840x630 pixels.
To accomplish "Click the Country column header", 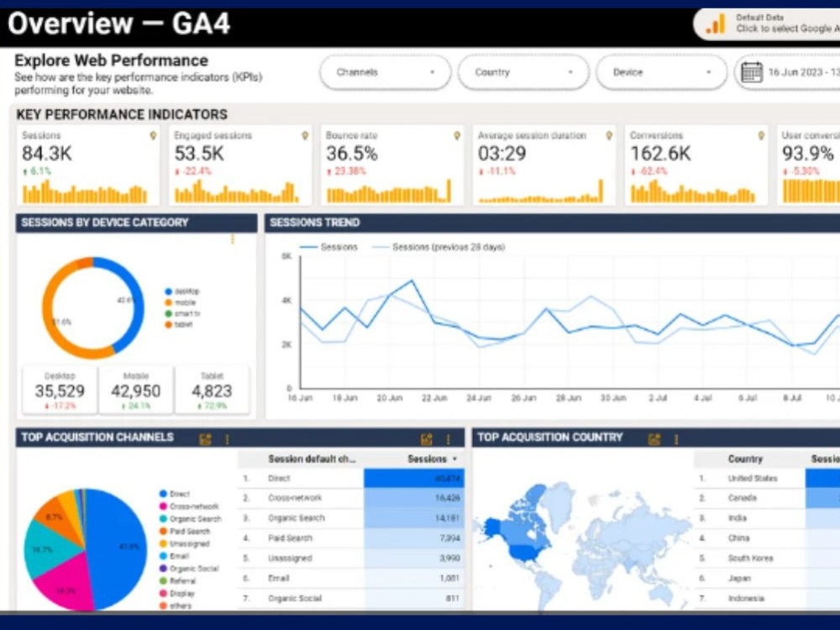I will point(744,459).
